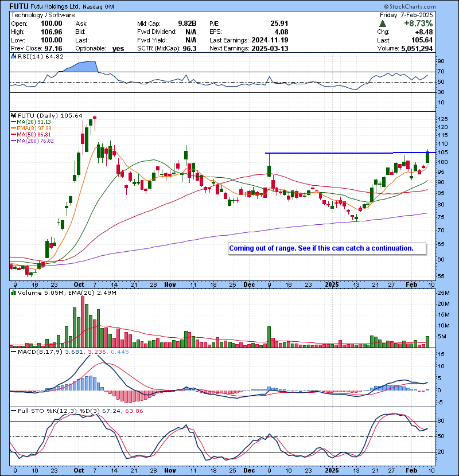Viewport: 459px width, 476px height.
Task: Click the stochastic %D value 63.86
Action: coord(134,411)
